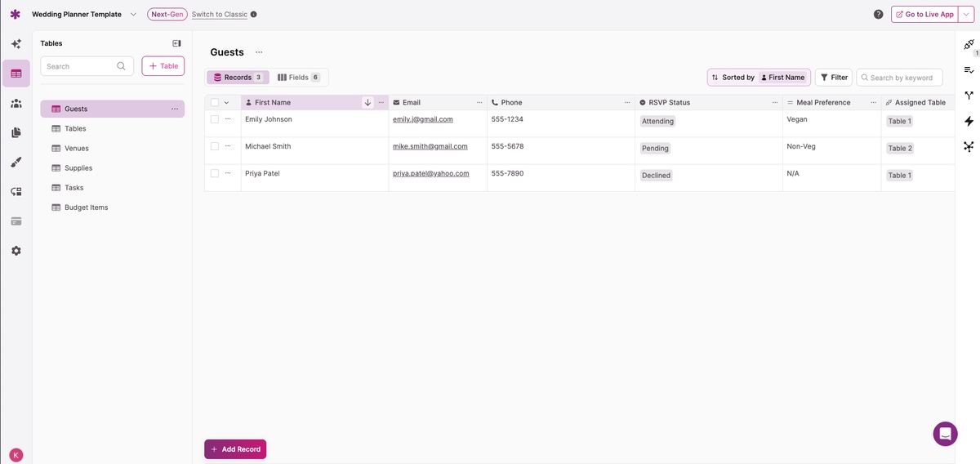
Task: Click the AI sparkle icon in left sidebar
Action: [x=16, y=44]
